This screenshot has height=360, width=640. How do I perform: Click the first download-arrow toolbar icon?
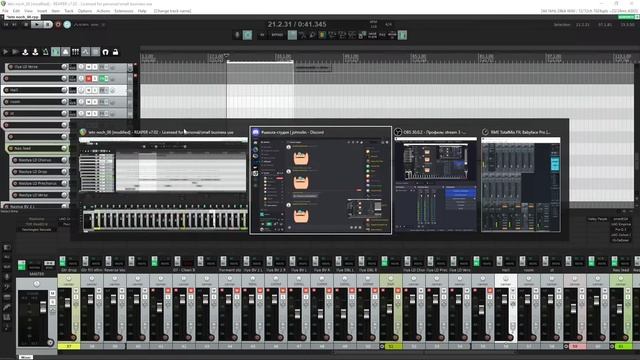[x=25, y=52]
